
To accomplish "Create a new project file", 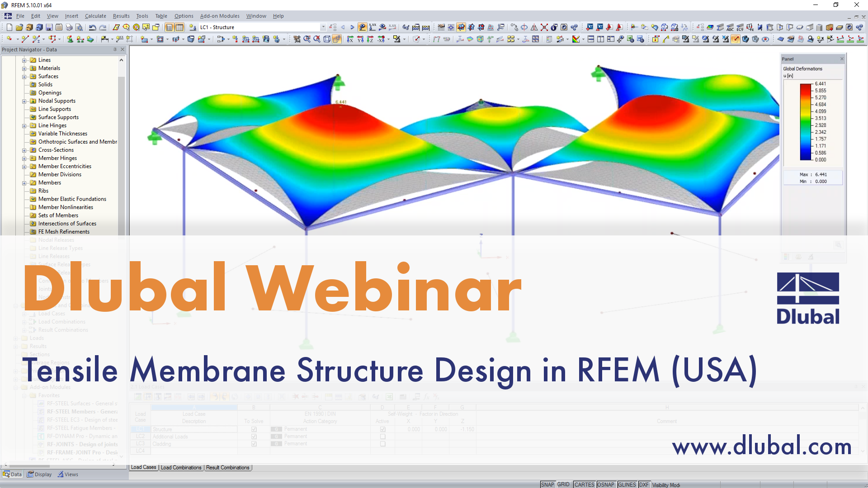I will [x=9, y=27].
